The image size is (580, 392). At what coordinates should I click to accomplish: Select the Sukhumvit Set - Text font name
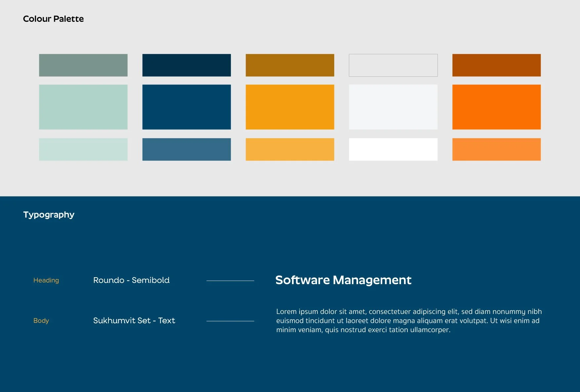pyautogui.click(x=134, y=321)
